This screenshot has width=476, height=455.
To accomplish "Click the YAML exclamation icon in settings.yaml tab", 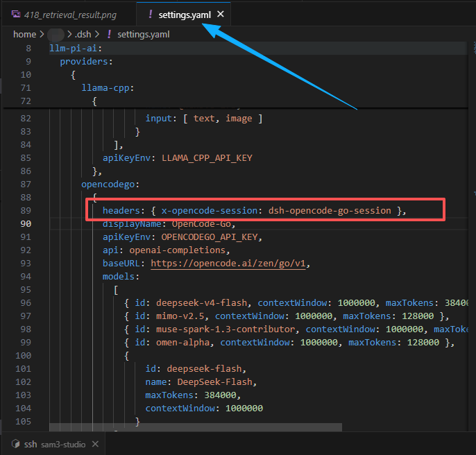I will [151, 14].
